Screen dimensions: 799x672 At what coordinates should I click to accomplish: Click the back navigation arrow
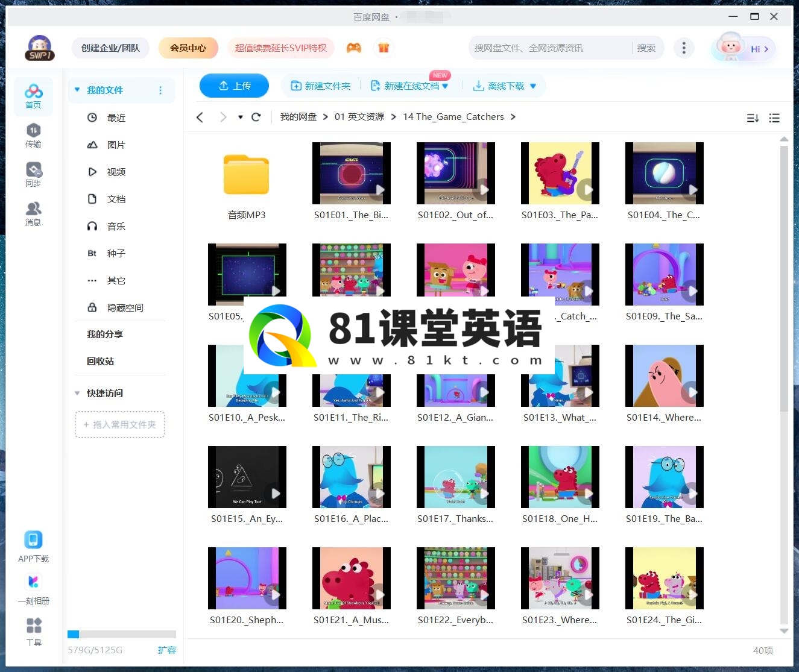point(200,117)
